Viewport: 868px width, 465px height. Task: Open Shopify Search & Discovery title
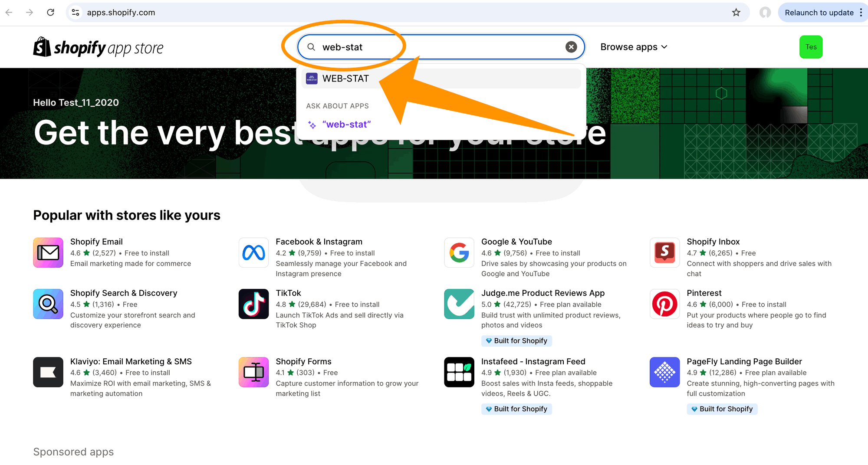coord(124,293)
